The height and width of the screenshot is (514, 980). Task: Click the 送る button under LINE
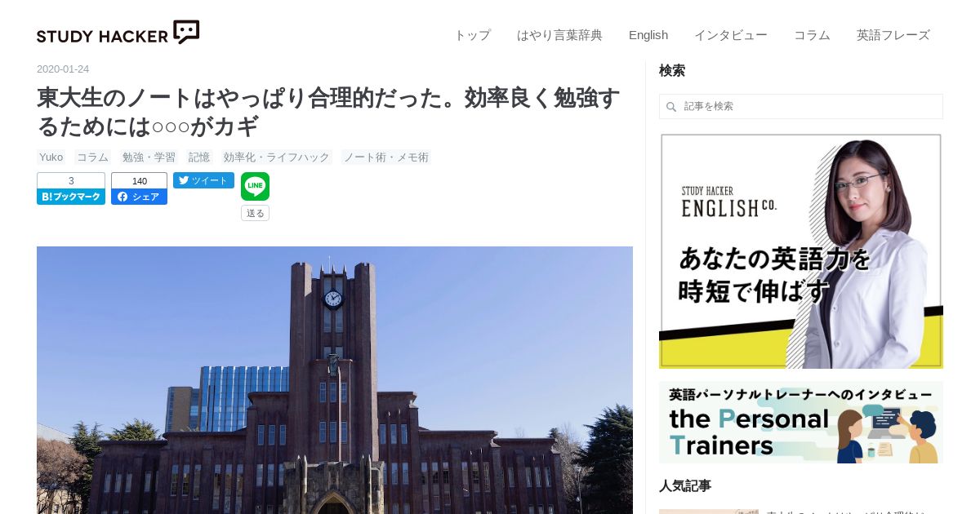[x=255, y=213]
